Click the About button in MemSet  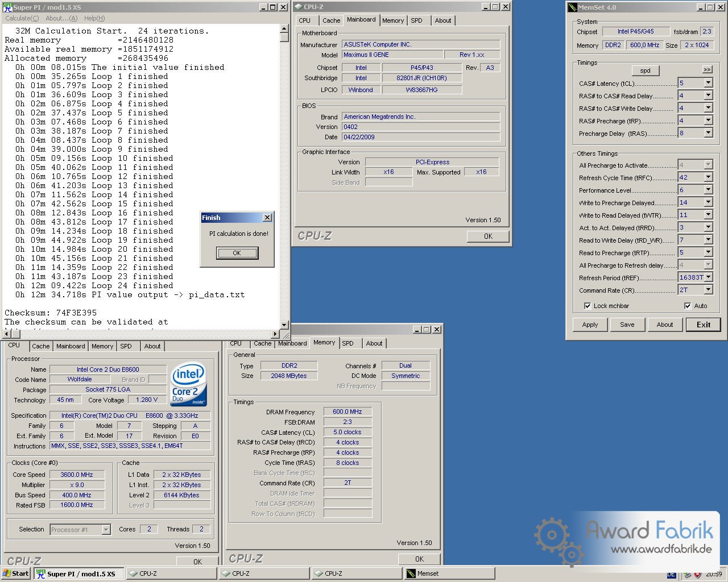(x=665, y=325)
